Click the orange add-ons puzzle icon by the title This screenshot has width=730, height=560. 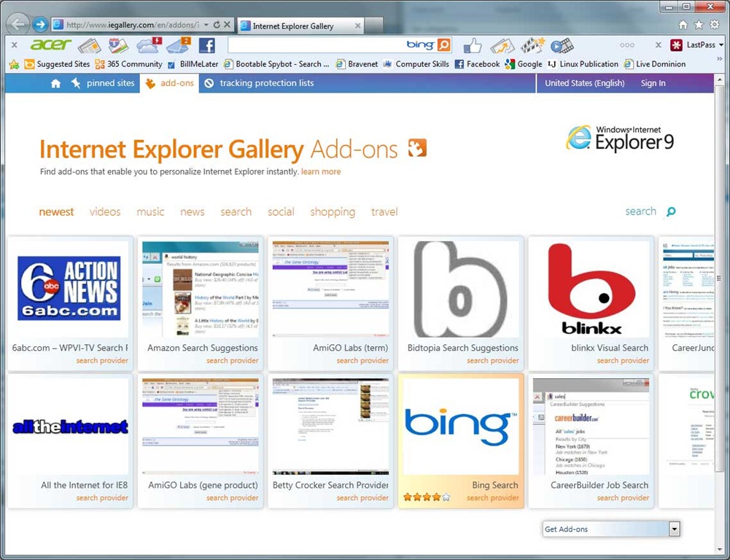tap(417, 148)
